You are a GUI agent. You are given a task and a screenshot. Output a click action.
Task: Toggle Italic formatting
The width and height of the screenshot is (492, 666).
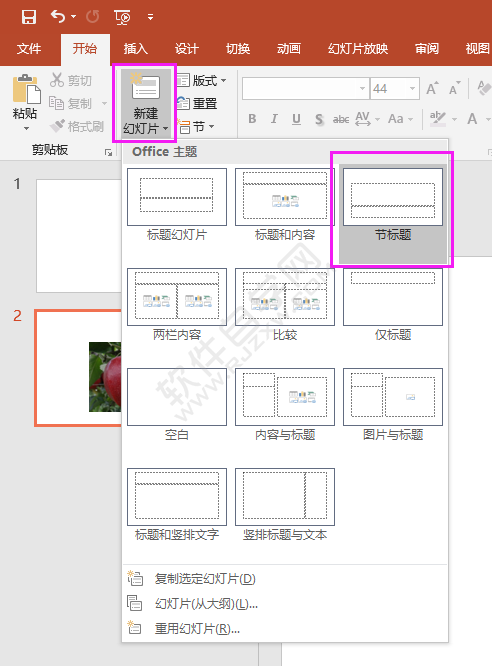pos(274,119)
